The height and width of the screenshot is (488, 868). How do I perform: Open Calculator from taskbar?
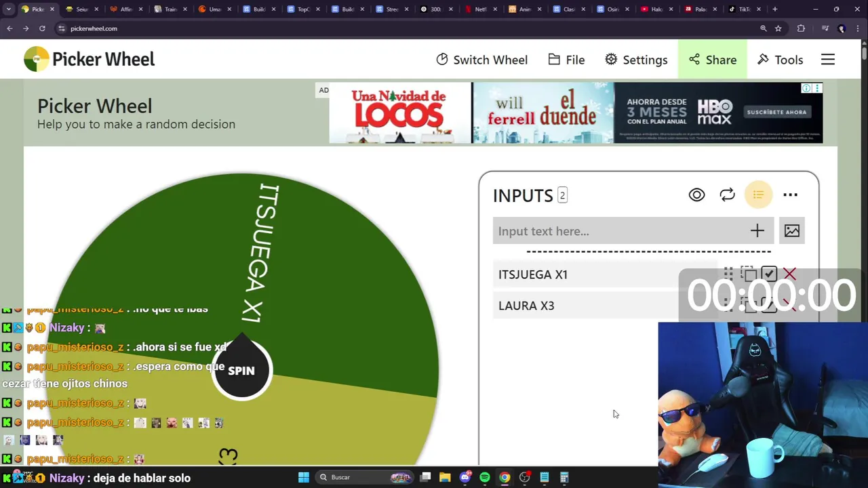click(x=564, y=477)
